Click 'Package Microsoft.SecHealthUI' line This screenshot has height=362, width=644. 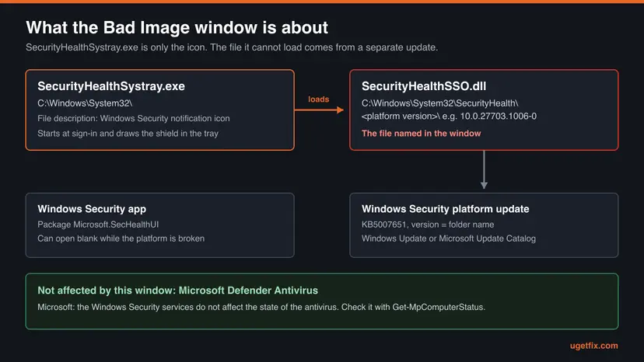pyautogui.click(x=98, y=225)
